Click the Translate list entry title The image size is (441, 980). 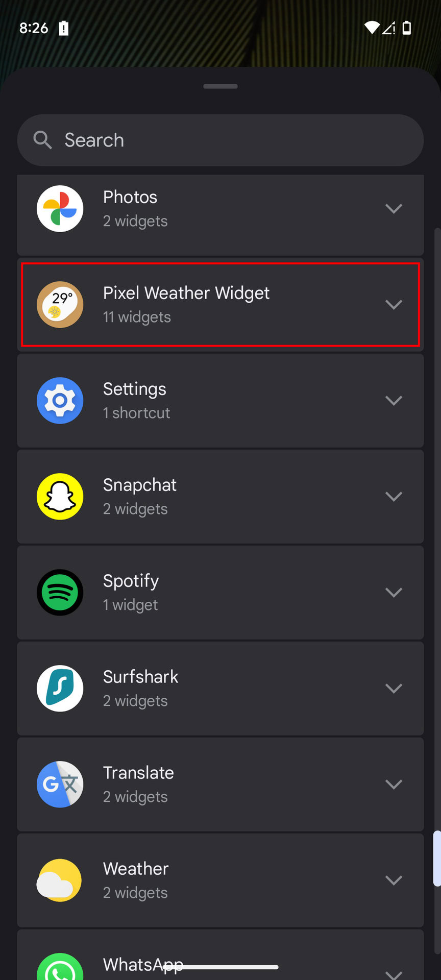point(138,773)
